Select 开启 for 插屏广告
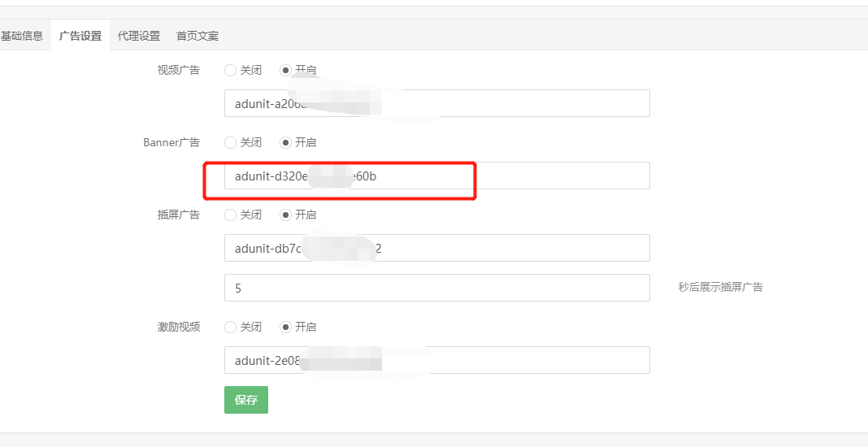This screenshot has width=868, height=447. click(x=285, y=215)
